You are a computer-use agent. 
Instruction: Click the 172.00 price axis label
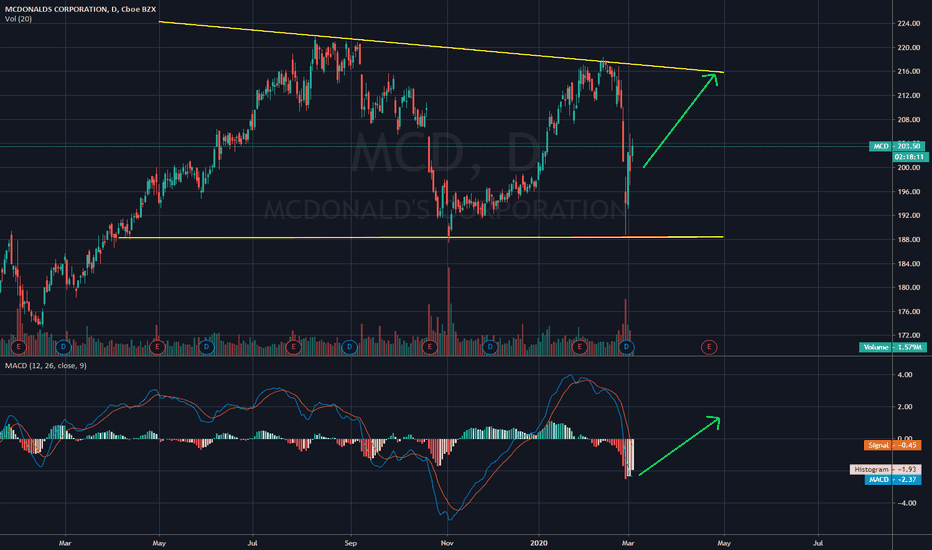[x=908, y=335]
